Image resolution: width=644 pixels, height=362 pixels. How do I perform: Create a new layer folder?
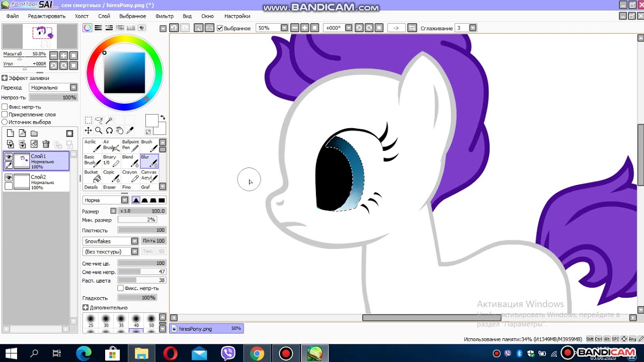pyautogui.click(x=34, y=133)
